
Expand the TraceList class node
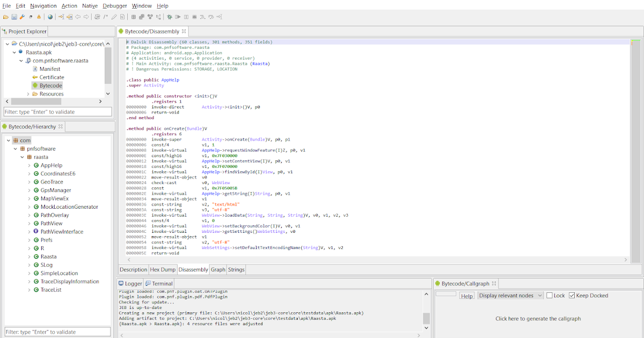(x=29, y=290)
